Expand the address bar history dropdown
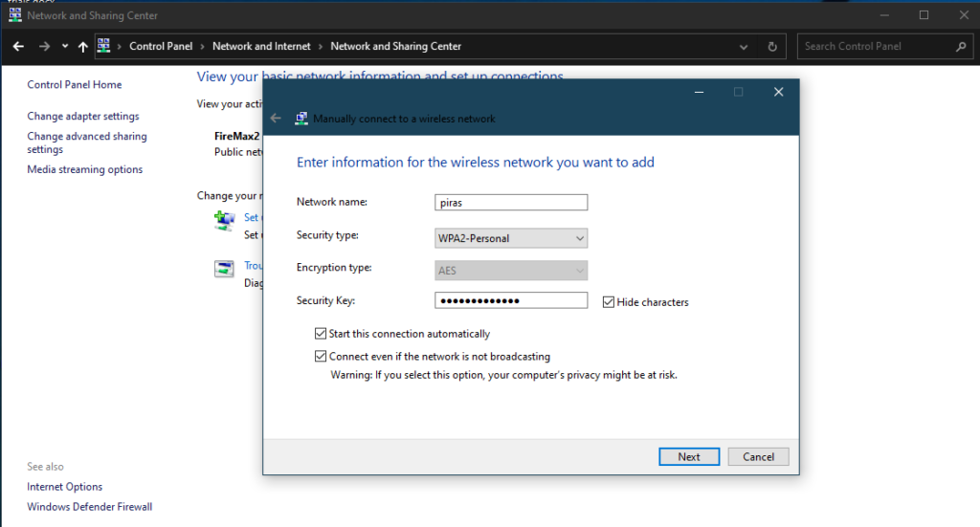This screenshot has width=980, height=527. coord(745,46)
